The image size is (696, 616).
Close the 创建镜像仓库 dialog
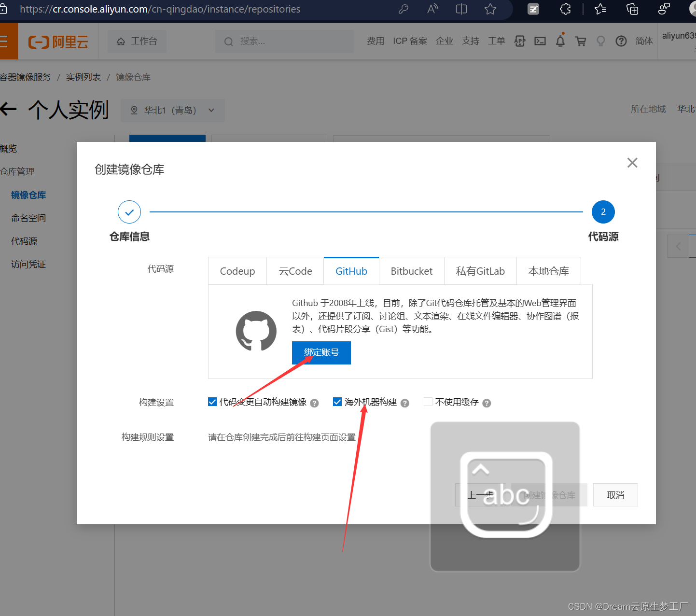632,163
